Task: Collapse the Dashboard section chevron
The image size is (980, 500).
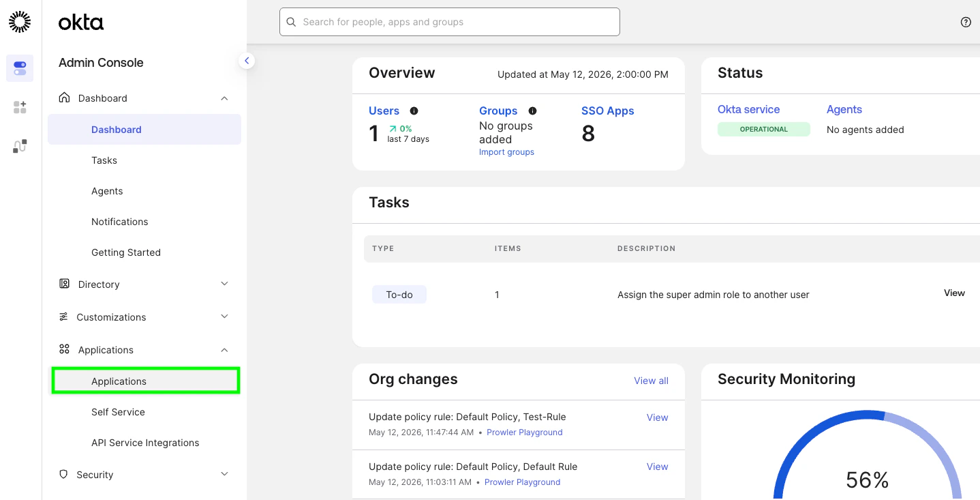Action: pyautogui.click(x=224, y=98)
